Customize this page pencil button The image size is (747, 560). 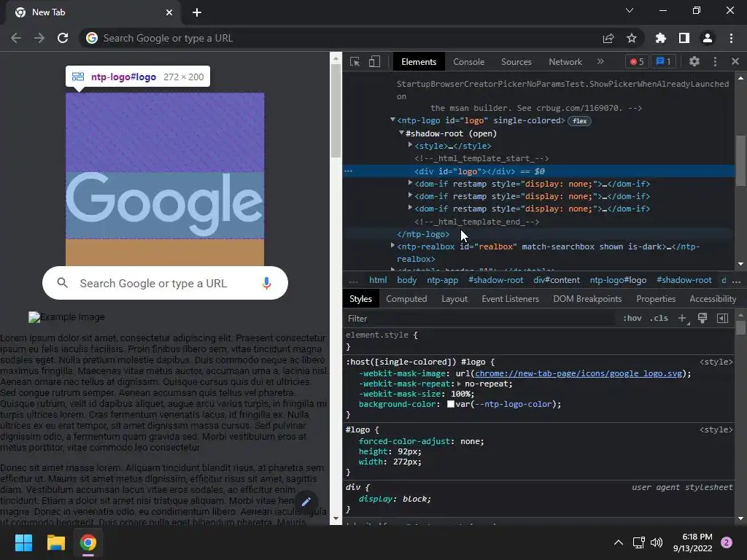pos(306,502)
